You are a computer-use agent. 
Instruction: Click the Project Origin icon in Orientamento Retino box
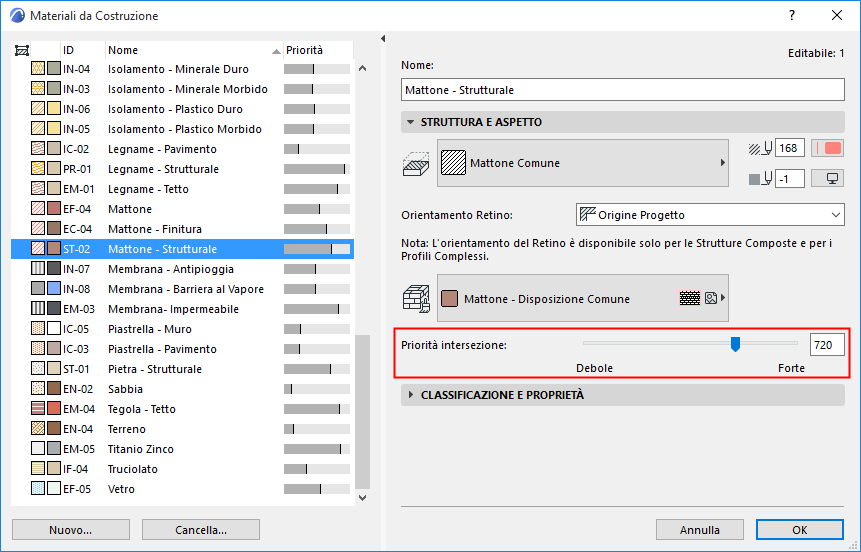588,214
